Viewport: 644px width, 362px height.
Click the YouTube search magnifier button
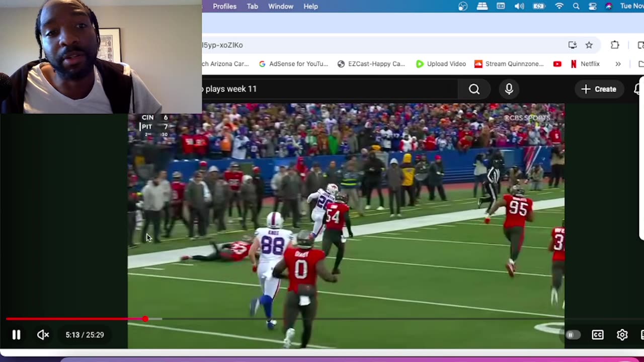(x=474, y=89)
